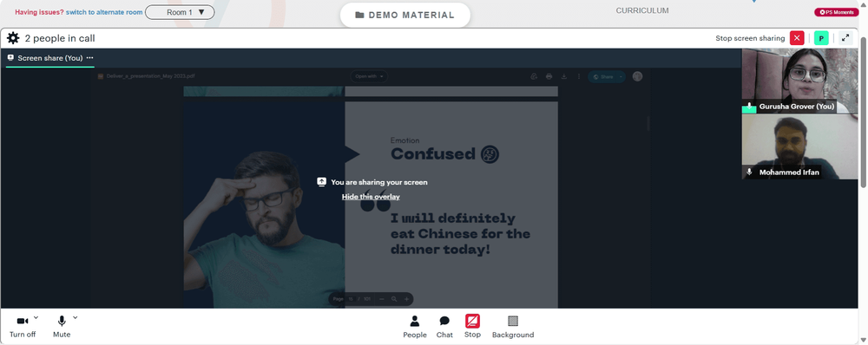Click mic icon on Mohammed Irfan tile
The width and height of the screenshot is (868, 345).
749,172
